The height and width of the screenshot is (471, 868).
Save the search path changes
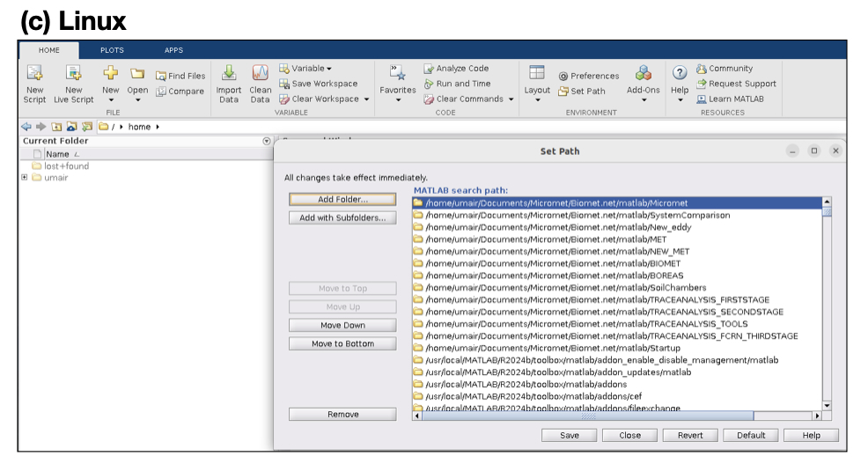point(569,436)
